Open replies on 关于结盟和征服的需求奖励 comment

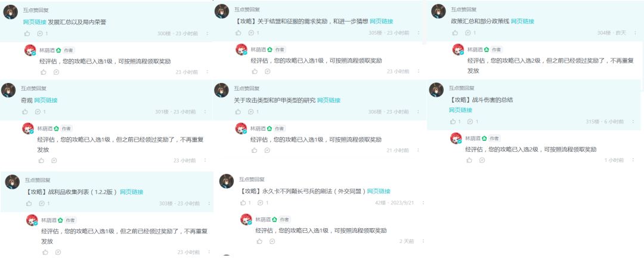(252, 32)
